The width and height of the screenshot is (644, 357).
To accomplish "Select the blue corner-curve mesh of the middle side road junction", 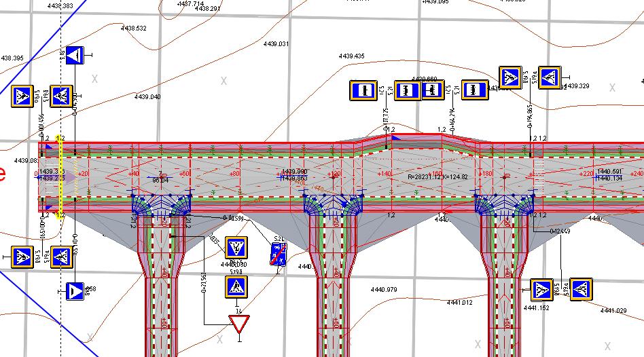I will (x=334, y=204).
